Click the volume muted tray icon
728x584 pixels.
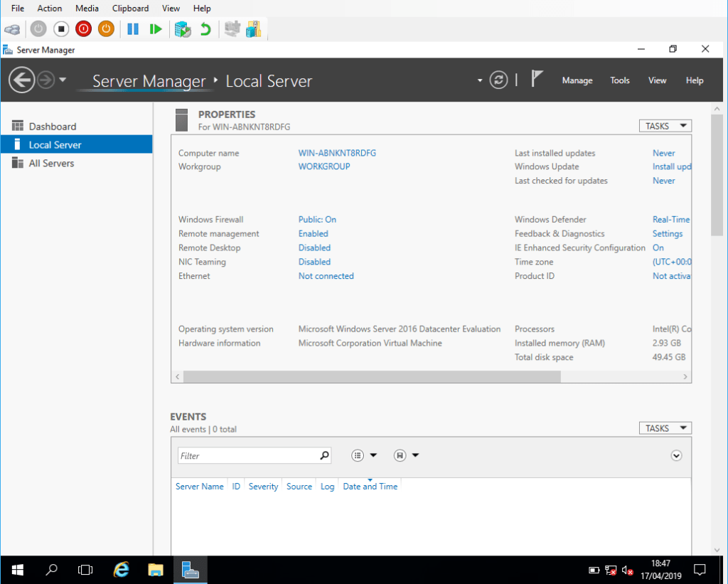pyautogui.click(x=627, y=570)
